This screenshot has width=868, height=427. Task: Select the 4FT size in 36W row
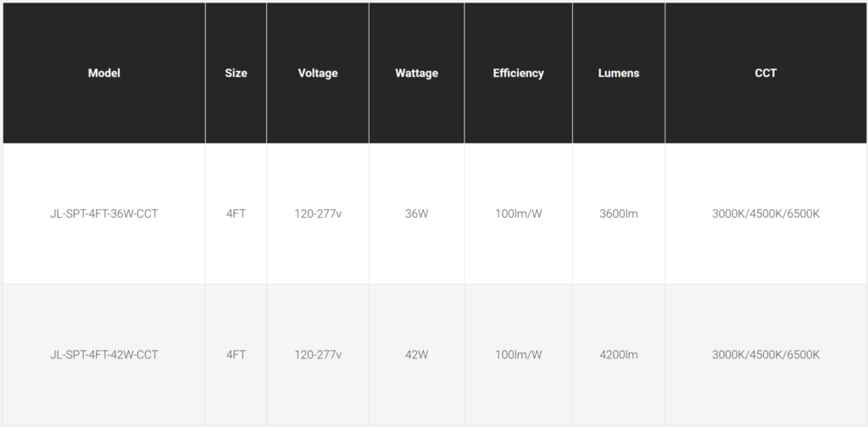point(236,213)
